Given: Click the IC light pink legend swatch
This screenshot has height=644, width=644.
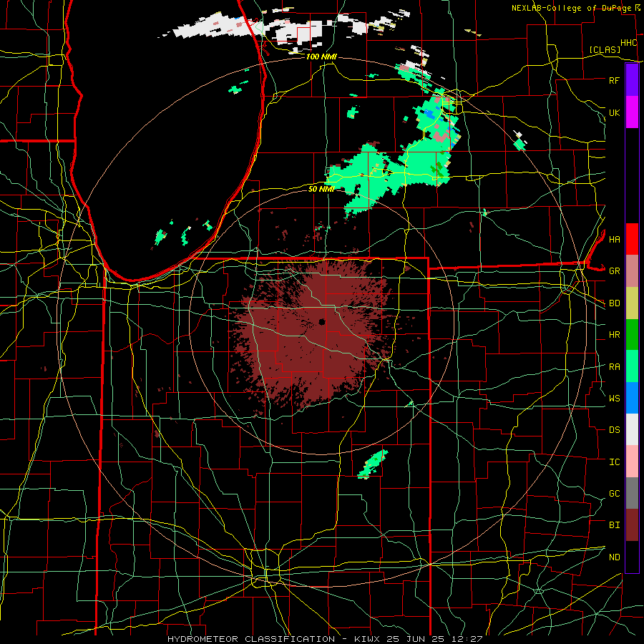Looking at the screenshot, I should point(632,462).
